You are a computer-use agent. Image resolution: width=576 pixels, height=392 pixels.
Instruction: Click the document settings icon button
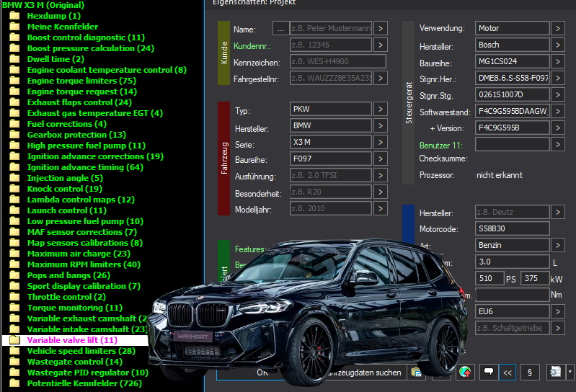555,372
